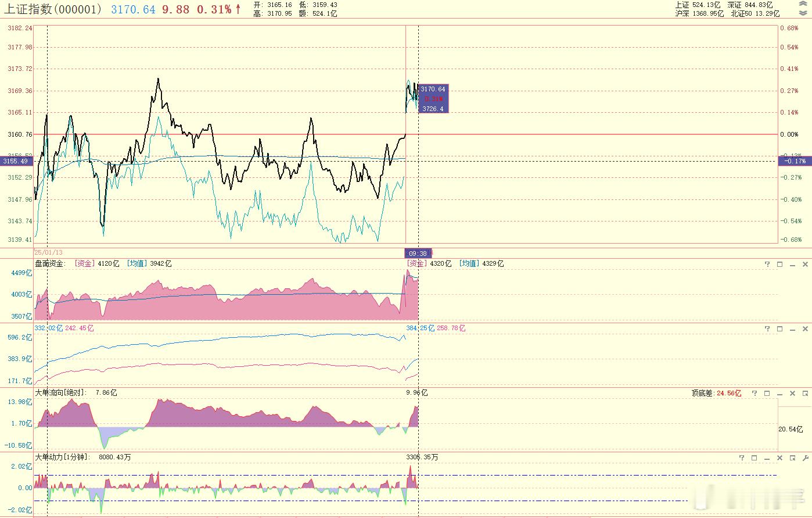The height and width of the screenshot is (518, 812).
Task: Click the 0.31% change in the header
Action: [x=214, y=9]
